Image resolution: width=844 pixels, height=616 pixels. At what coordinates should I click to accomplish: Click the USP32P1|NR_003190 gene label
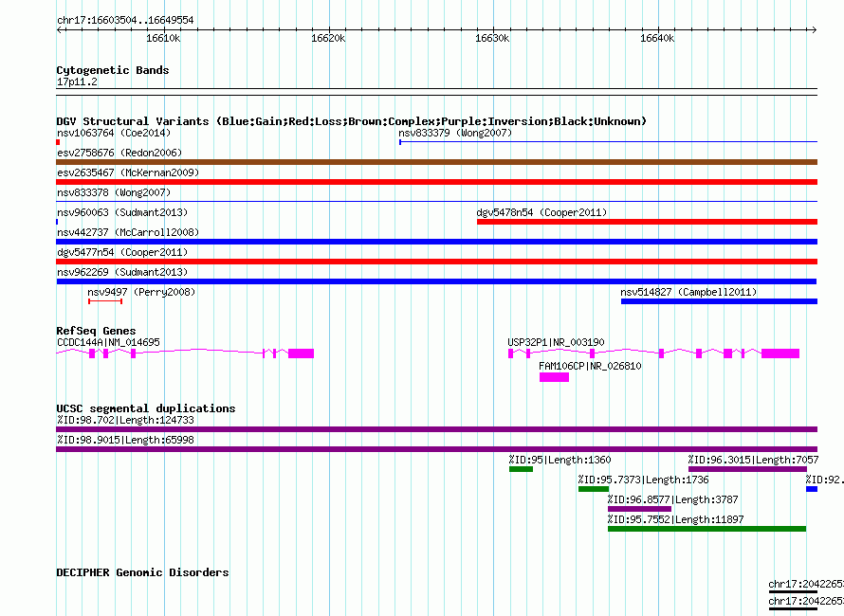click(556, 342)
